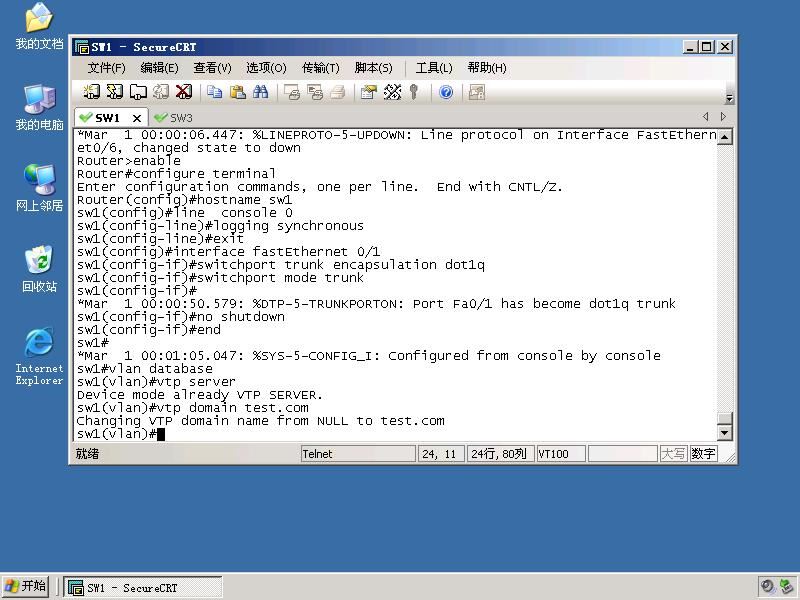Viewport: 800px width, 600px height.
Task: Click the SecureFX toolbar icon
Action: click(477, 92)
